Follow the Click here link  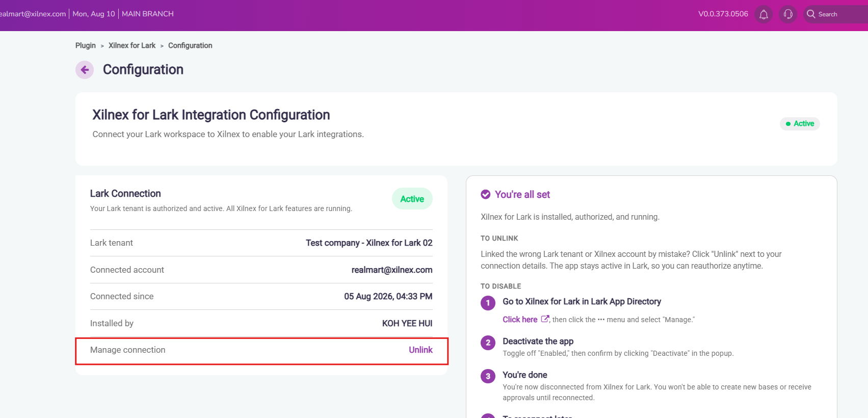[x=520, y=320]
